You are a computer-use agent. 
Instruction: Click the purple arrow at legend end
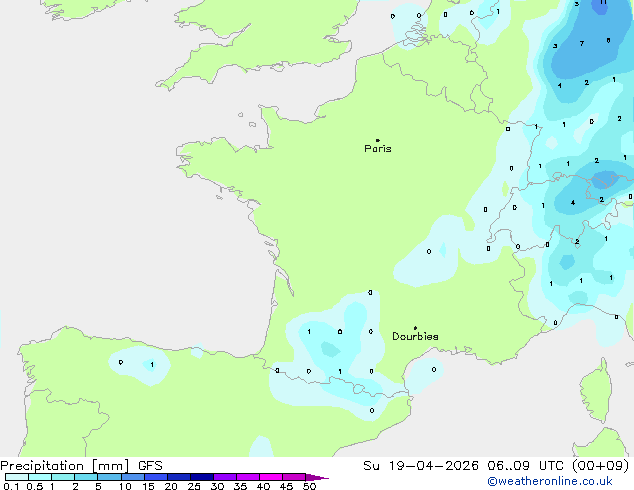tap(317, 477)
